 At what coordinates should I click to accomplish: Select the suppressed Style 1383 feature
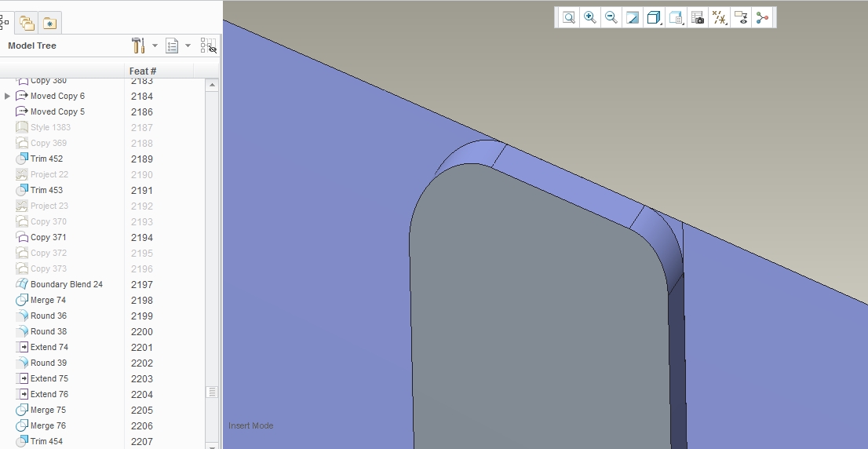point(50,127)
